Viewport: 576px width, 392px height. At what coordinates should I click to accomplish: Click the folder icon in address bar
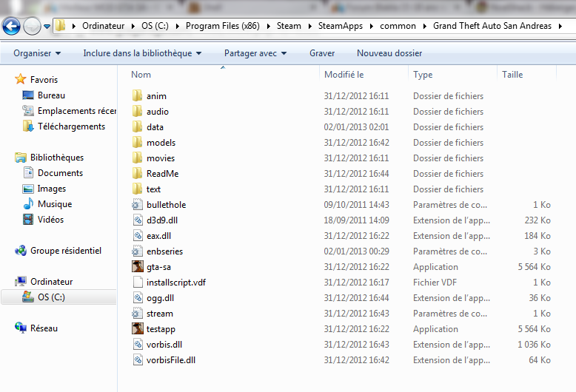pos(60,26)
